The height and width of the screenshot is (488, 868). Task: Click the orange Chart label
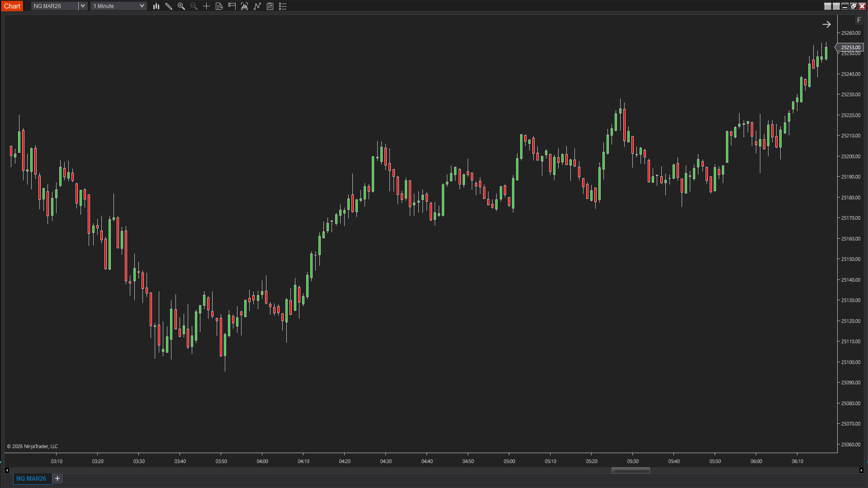pos(12,6)
